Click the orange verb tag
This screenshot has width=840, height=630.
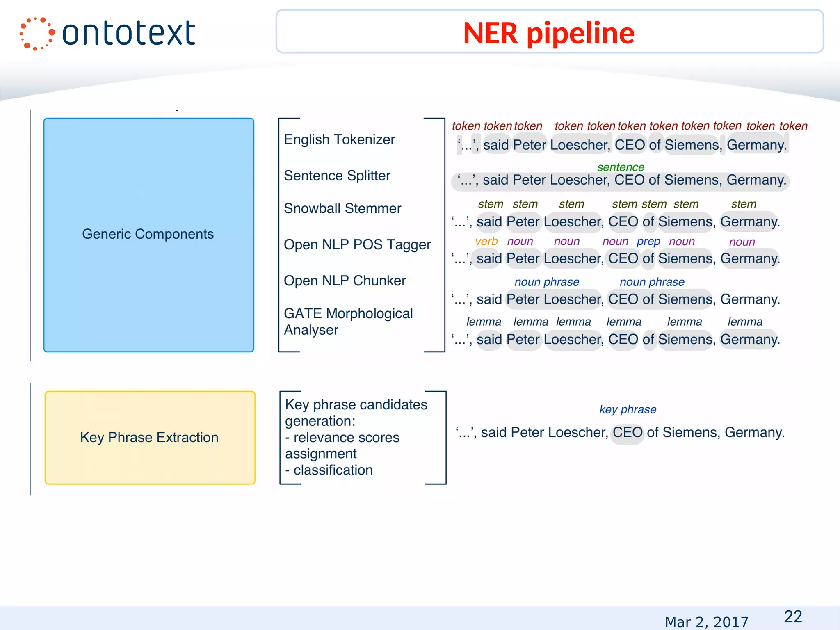pos(486,242)
